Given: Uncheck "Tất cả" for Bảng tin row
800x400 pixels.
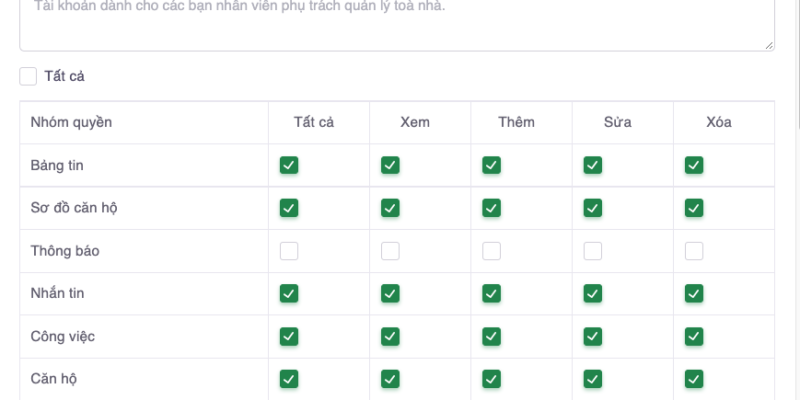Looking at the screenshot, I should [x=289, y=165].
